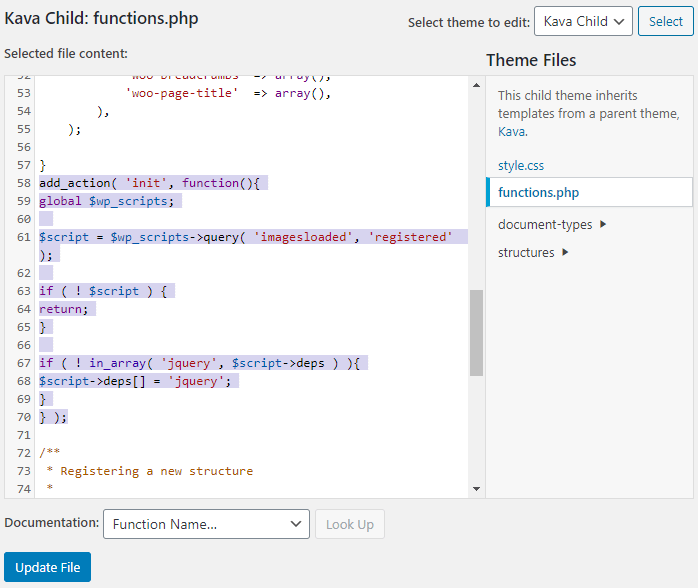Click the code editor scroll down arrow
698x588 pixels.
pos(476,489)
